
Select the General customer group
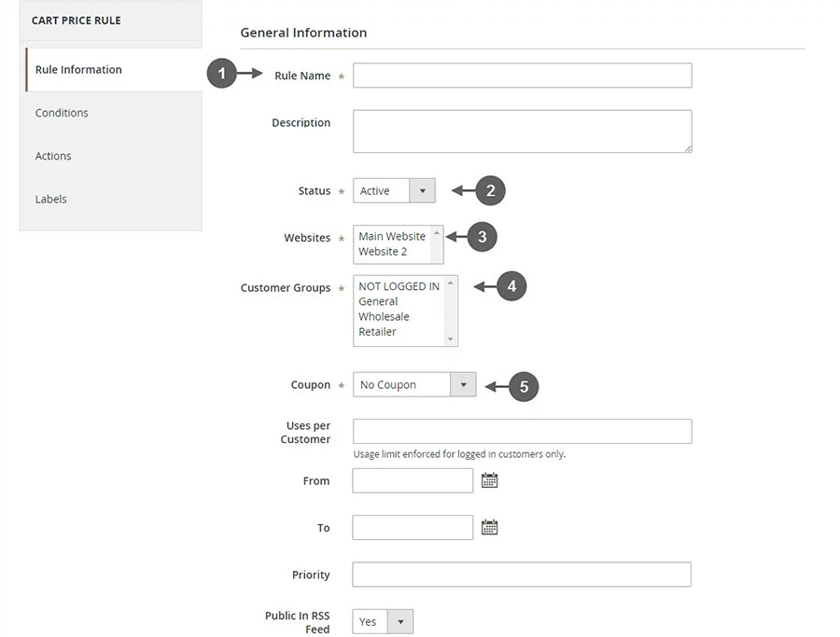(x=378, y=301)
